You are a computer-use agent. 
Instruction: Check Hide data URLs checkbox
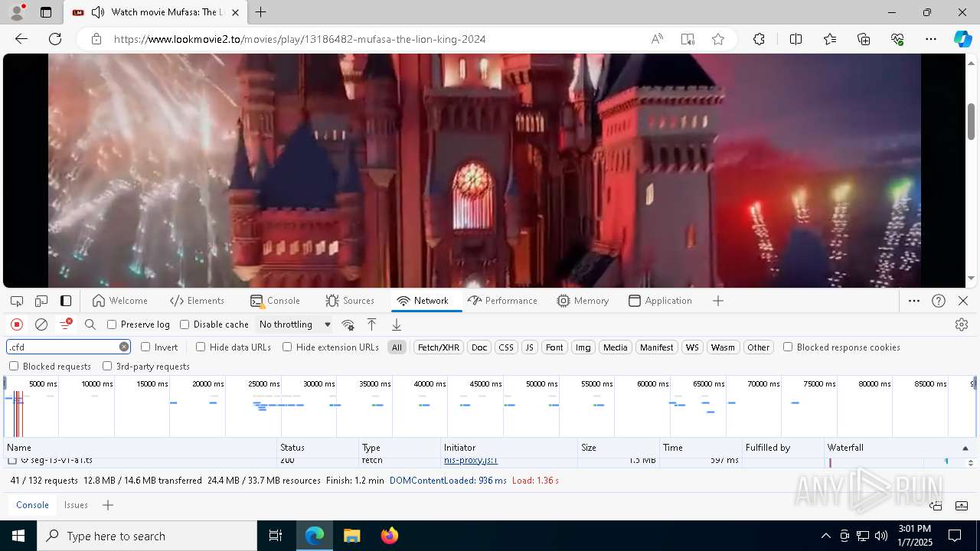click(201, 347)
